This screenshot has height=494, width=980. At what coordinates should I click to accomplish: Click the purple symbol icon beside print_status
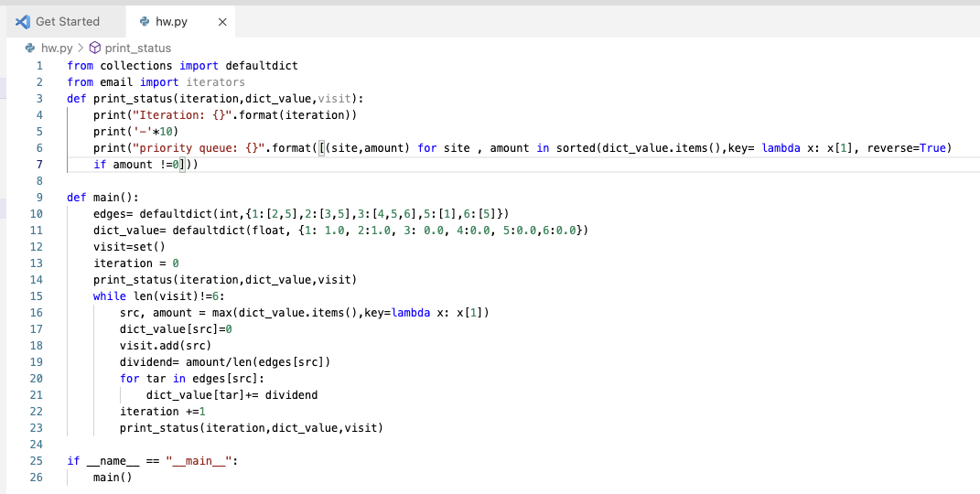click(94, 48)
